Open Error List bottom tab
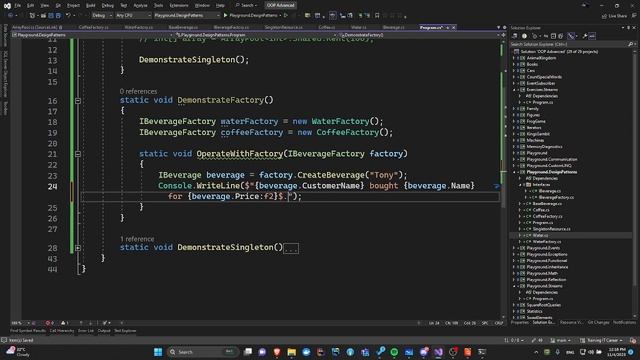The width and height of the screenshot is (640, 360). pos(86,331)
